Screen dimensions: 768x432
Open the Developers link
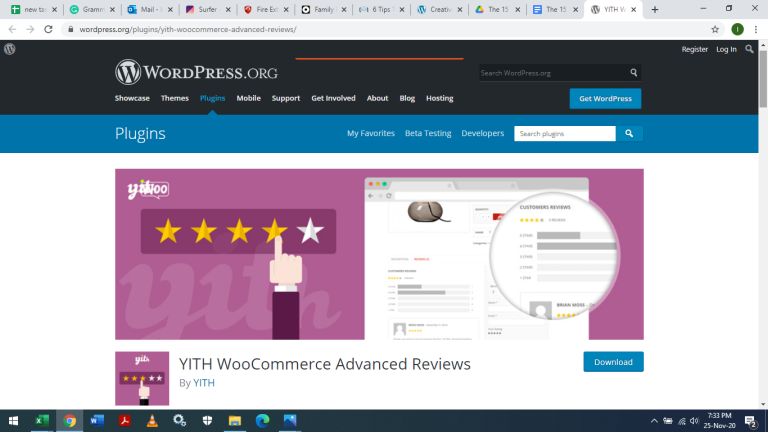click(x=482, y=133)
